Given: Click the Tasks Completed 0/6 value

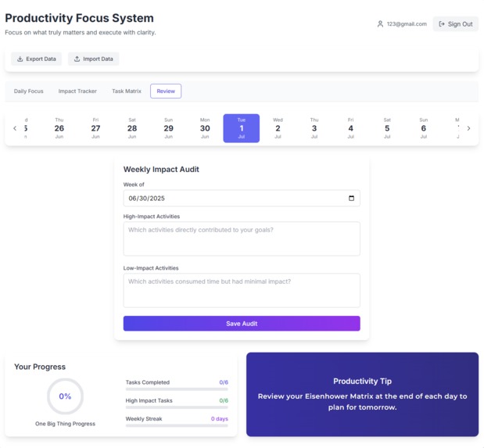Looking at the screenshot, I should tap(224, 382).
